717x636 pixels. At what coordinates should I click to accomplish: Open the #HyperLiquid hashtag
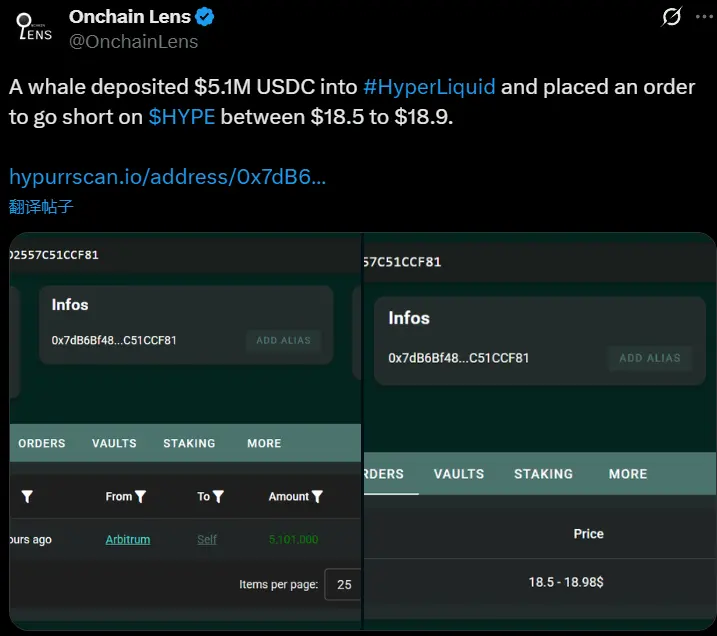coord(429,87)
